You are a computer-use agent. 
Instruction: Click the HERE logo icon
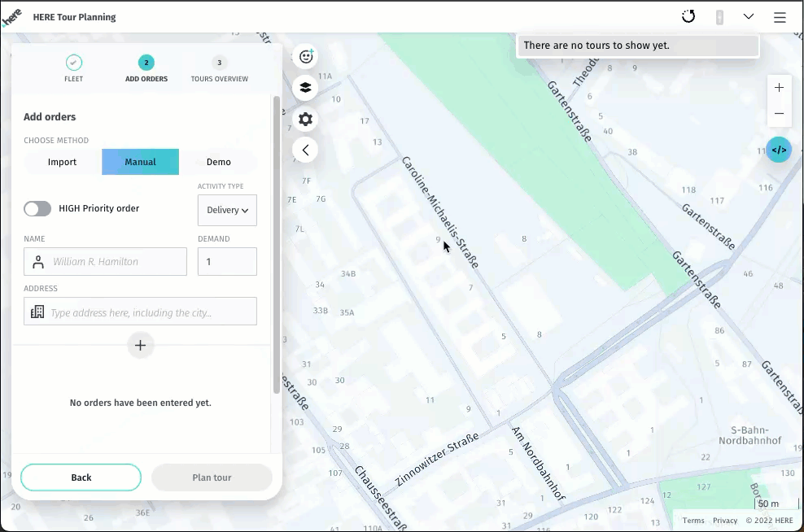coord(11,18)
